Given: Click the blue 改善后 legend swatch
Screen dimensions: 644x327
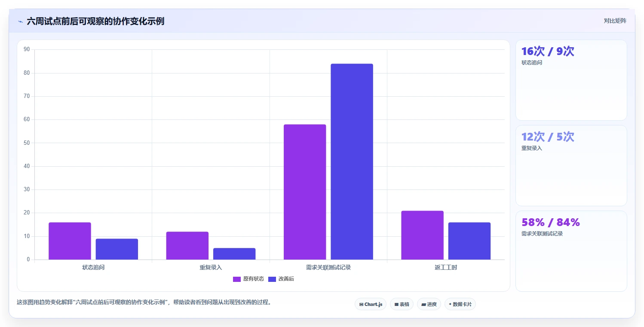Looking at the screenshot, I should tap(272, 279).
